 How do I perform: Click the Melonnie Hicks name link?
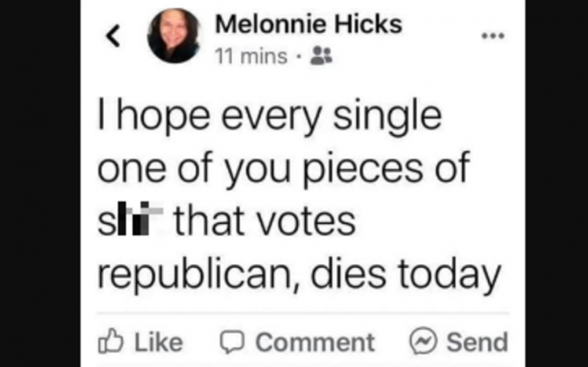tap(308, 25)
